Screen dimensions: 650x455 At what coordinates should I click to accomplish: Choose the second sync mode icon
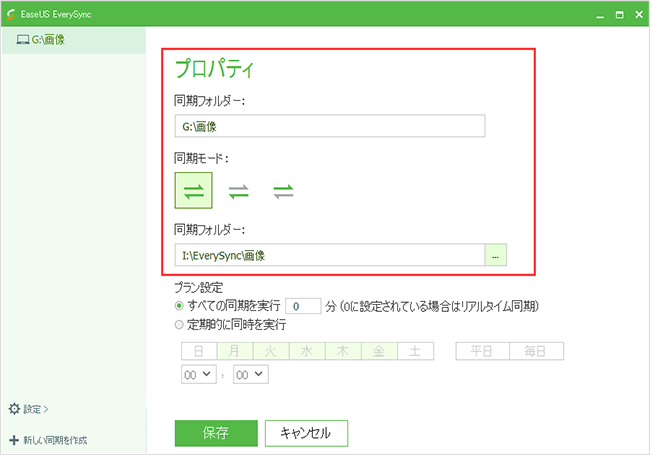[239, 191]
